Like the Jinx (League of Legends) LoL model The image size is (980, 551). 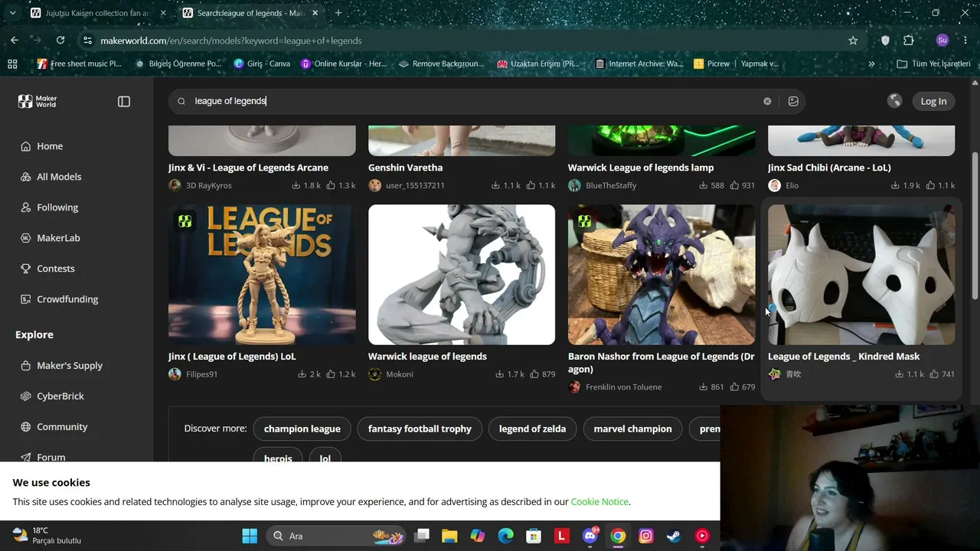click(x=331, y=374)
